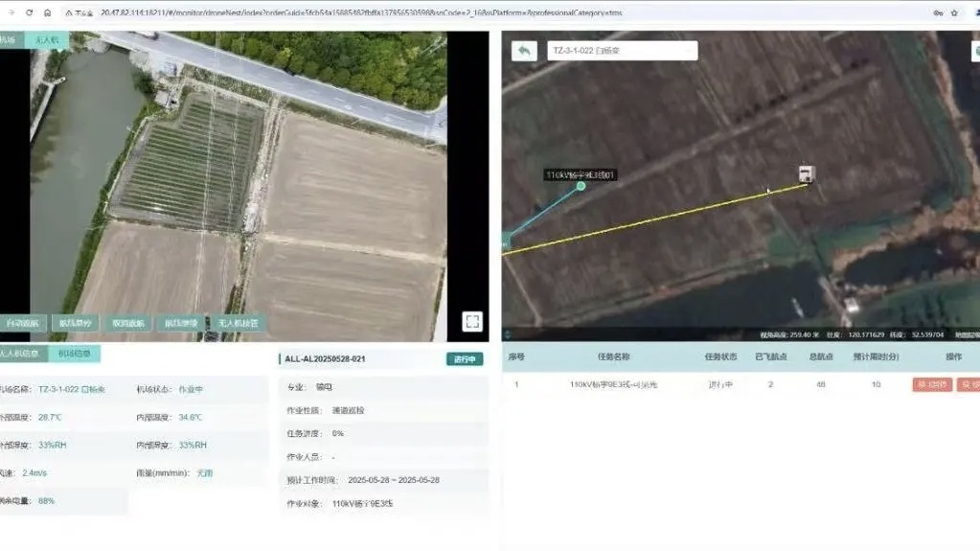Select the teal waypoint marker on the map
Viewport: 980px width, 551px height.
(581, 186)
